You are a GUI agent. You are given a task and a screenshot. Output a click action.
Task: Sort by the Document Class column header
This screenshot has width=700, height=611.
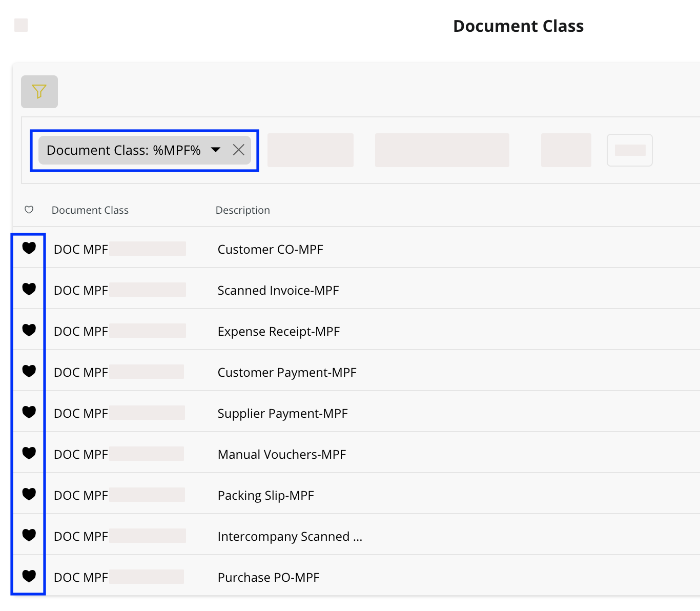(x=90, y=210)
